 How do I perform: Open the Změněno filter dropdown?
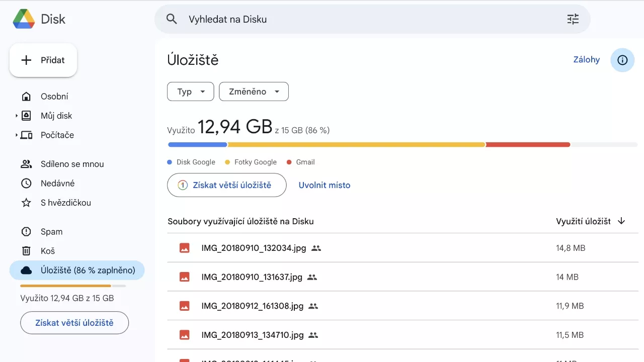coord(254,92)
